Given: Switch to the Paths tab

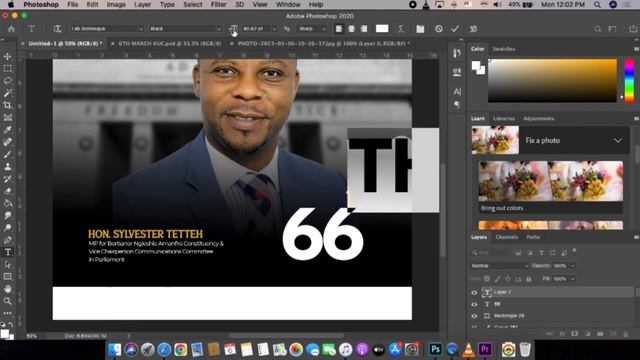Looking at the screenshot, I should coord(533,237).
